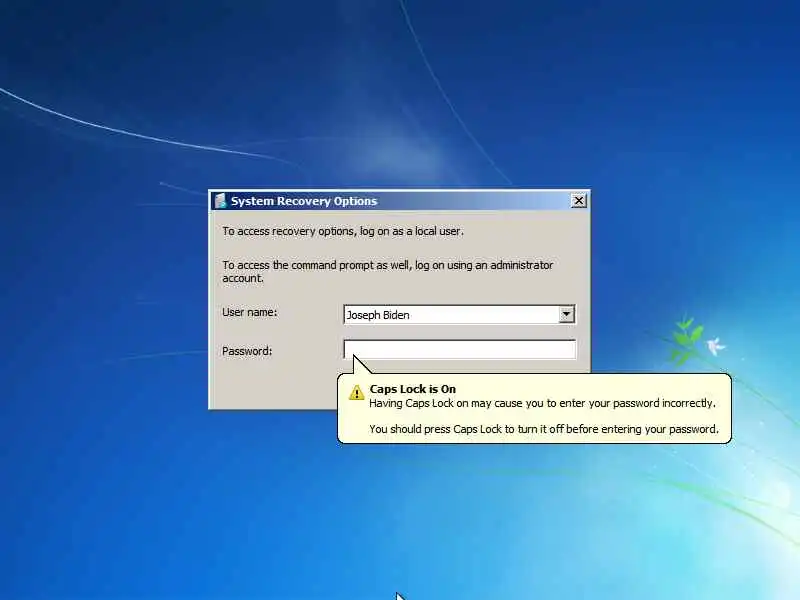Click the 'command prompt as well' instruction text
800x600 pixels.
[388, 271]
